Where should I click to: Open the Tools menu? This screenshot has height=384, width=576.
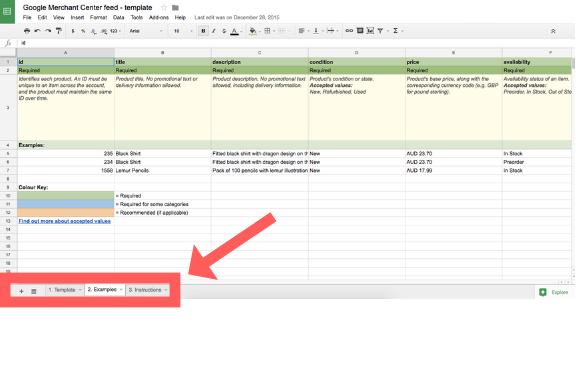pos(137,17)
